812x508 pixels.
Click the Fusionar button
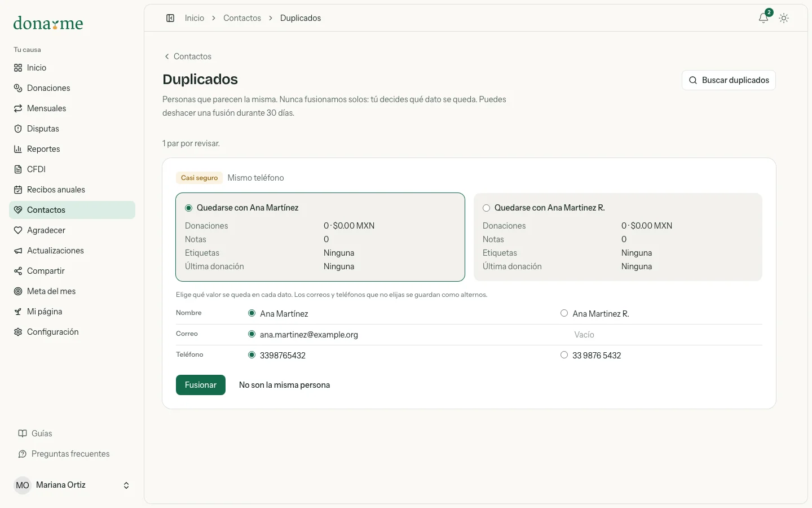click(x=201, y=385)
